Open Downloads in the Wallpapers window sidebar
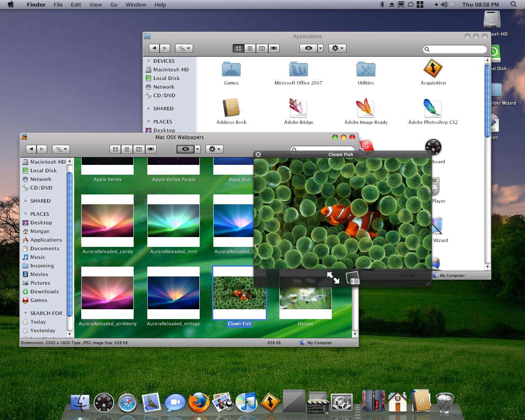Viewport: 525px width, 420px height. click(x=44, y=292)
